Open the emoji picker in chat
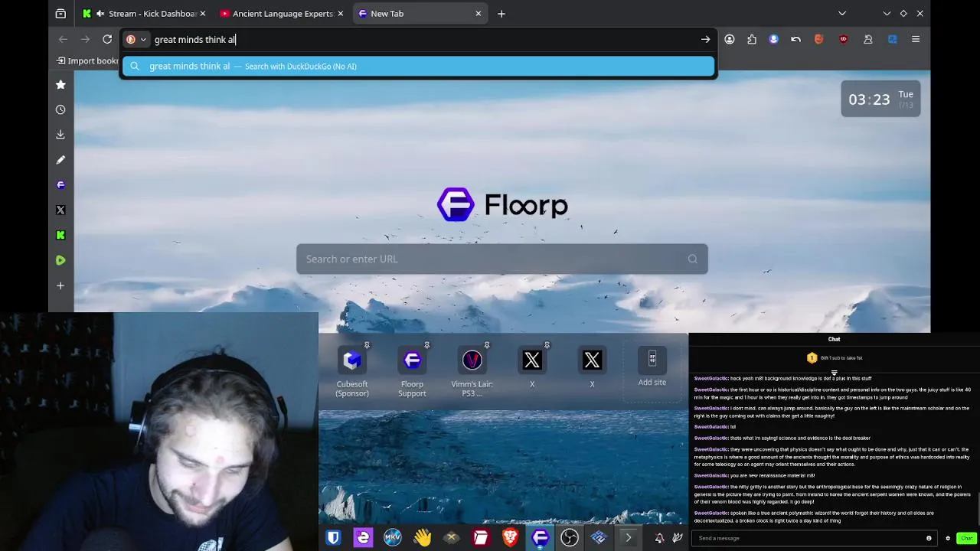This screenshot has height=551, width=980. coord(929,538)
